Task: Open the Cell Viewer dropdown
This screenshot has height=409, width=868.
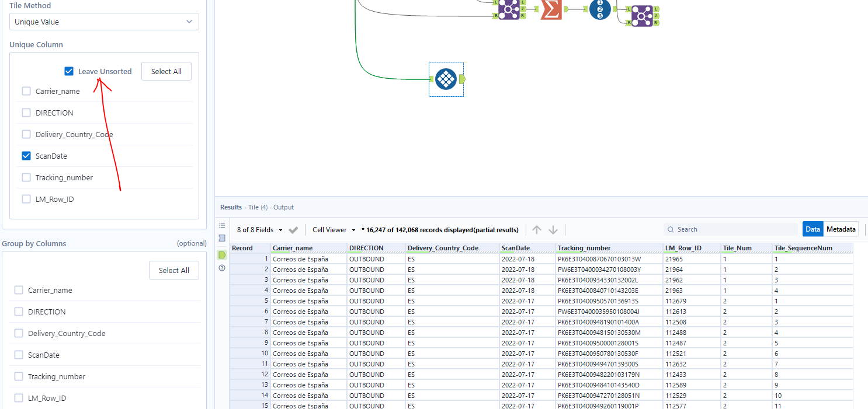Action: tap(330, 229)
